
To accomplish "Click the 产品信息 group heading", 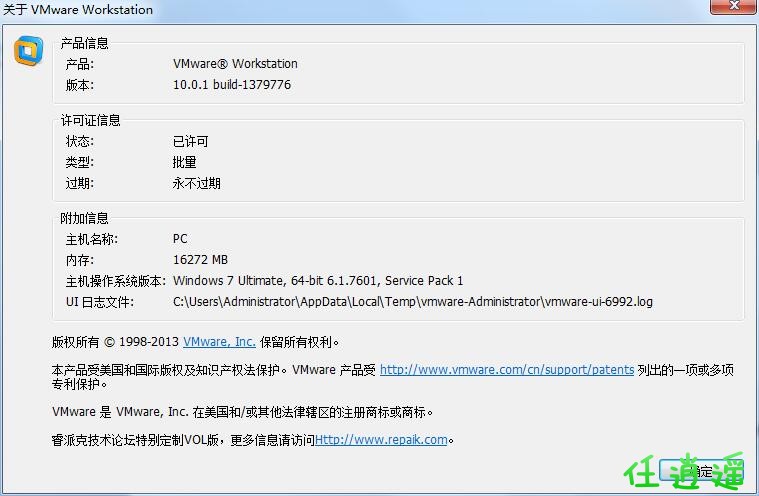I will (85, 44).
